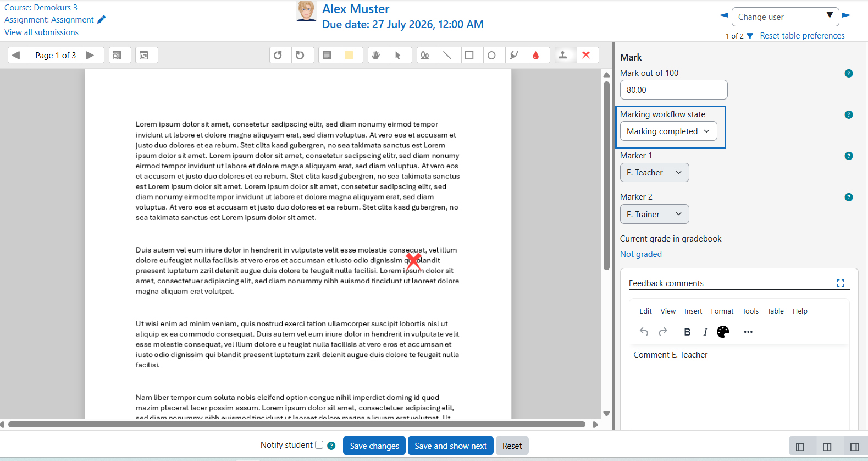Click Save and show next
This screenshot has height=461, width=868.
pyautogui.click(x=451, y=446)
